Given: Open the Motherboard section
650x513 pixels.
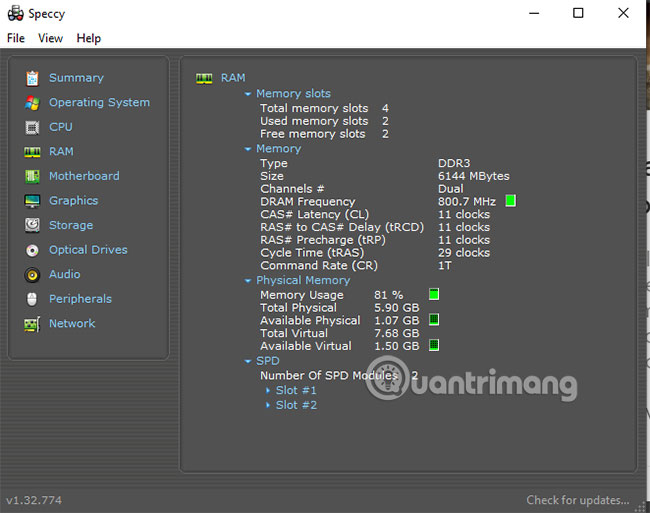Looking at the screenshot, I should 84,176.
